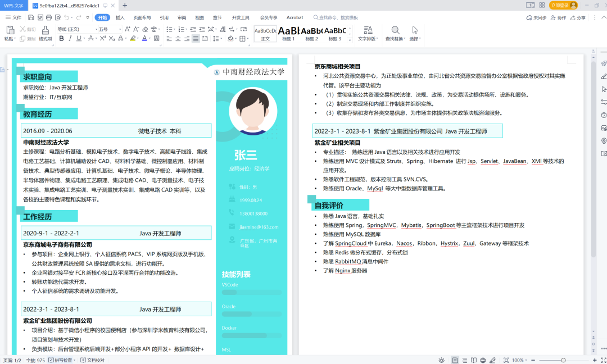
Task: Select the center align paragraph icon
Action: tap(178, 38)
